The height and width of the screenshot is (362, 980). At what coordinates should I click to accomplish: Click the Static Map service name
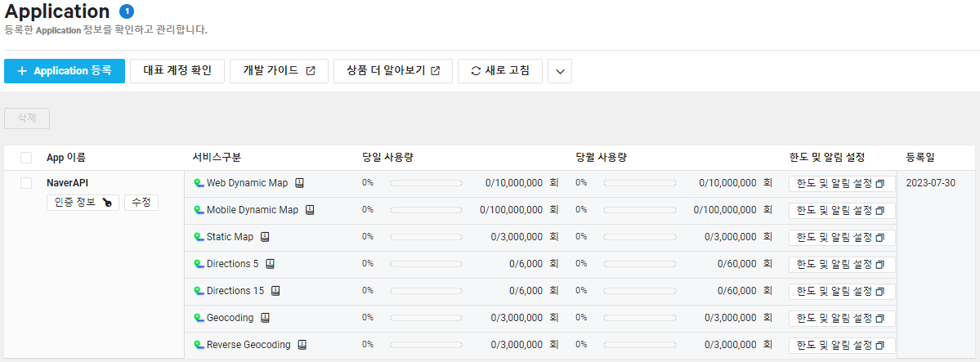click(x=230, y=237)
